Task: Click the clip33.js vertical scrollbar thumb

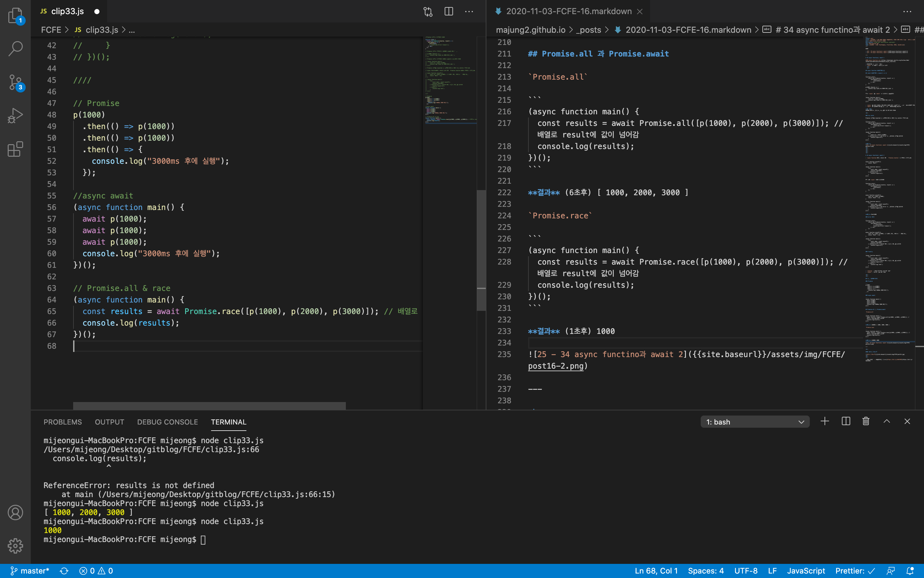Action: pos(481,250)
